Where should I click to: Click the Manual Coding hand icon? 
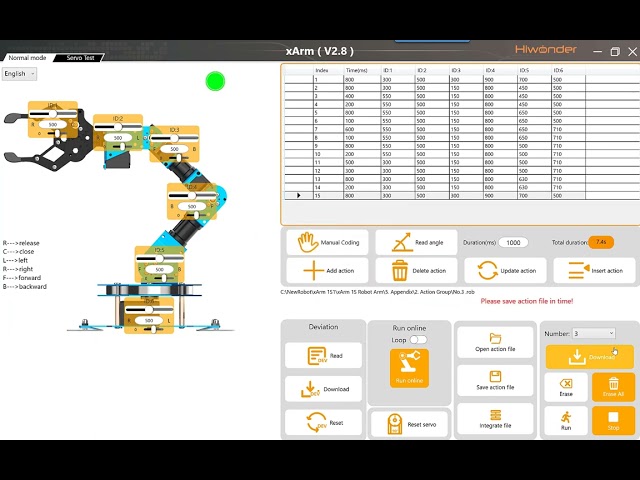click(307, 242)
